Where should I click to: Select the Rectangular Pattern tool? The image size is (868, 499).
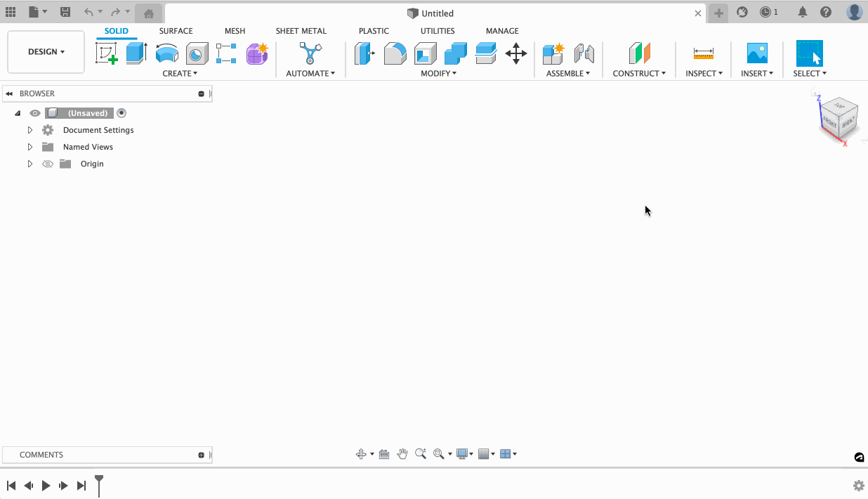(x=226, y=53)
